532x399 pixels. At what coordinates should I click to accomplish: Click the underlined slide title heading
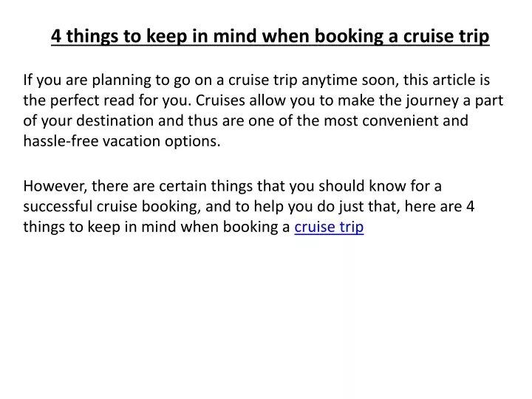pyautogui.click(x=270, y=36)
